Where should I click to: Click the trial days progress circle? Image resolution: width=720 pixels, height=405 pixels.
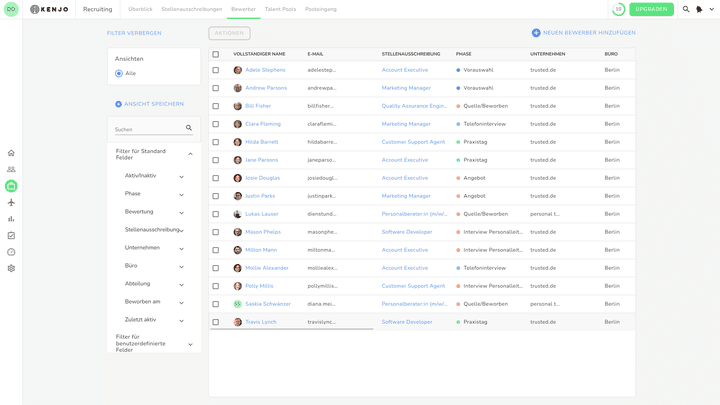[x=618, y=9]
